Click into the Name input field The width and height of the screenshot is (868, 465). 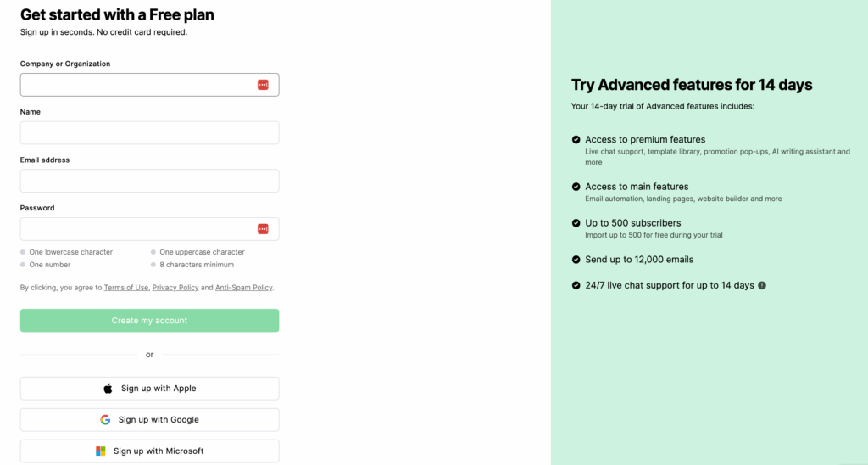click(x=149, y=133)
